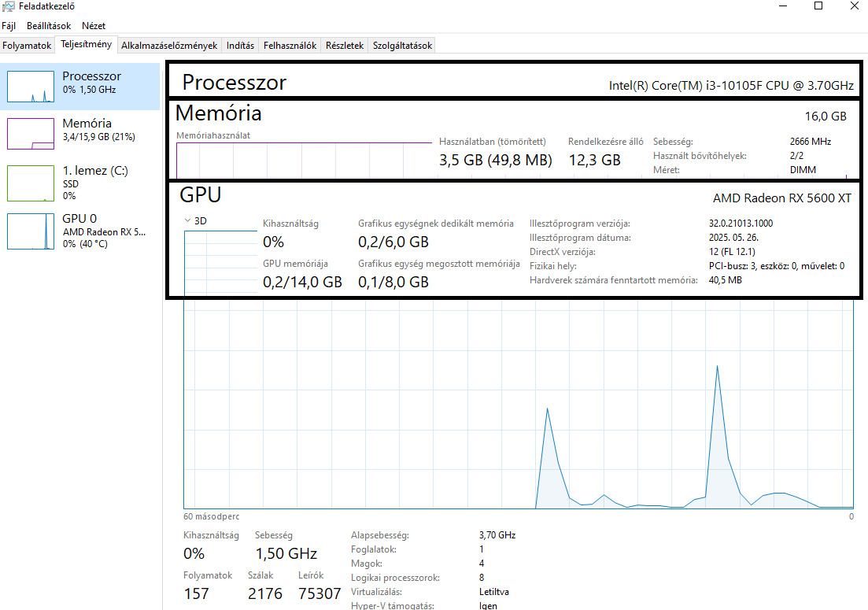Click the "Letiltva" virtualization value

493,592
